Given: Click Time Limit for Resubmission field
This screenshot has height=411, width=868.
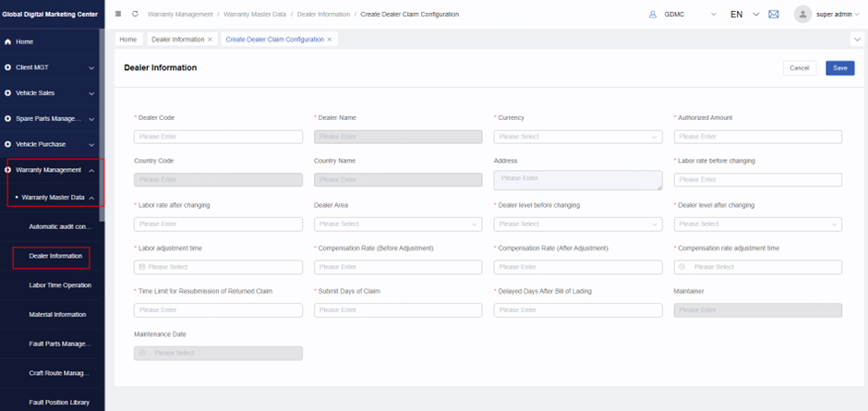Looking at the screenshot, I should 218,310.
